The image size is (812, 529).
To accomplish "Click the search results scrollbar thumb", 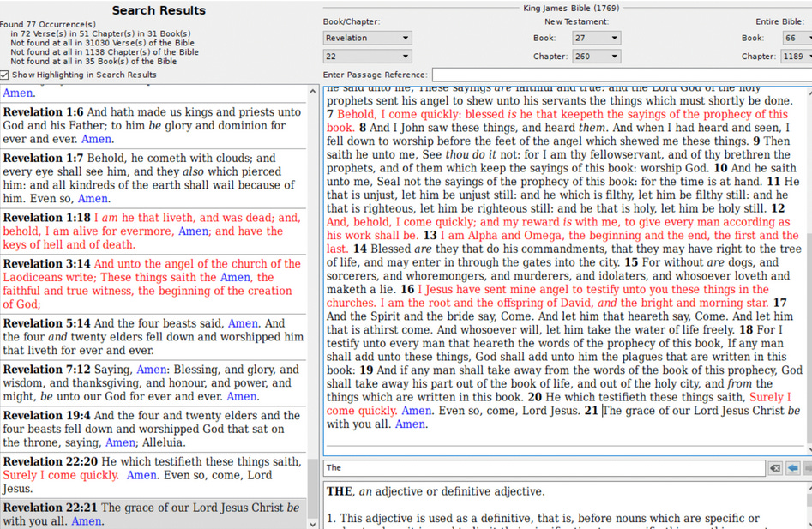I will [x=312, y=488].
